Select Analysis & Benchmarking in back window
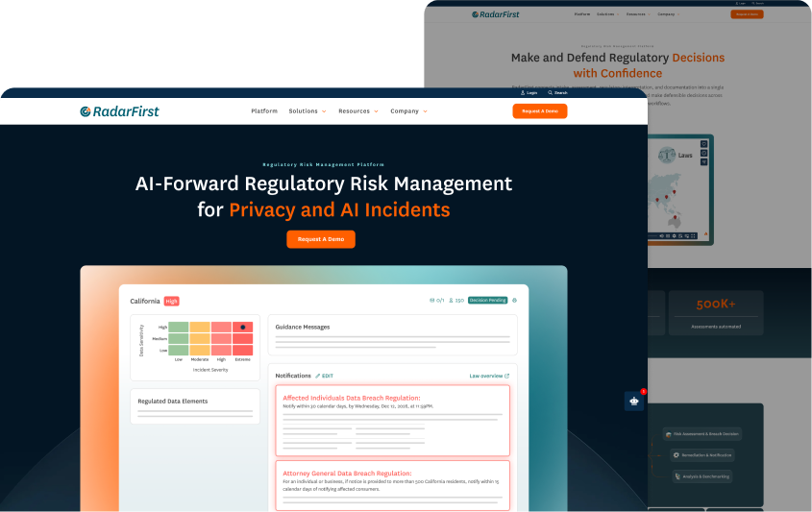Screen dimensions: 812x512 point(702,476)
